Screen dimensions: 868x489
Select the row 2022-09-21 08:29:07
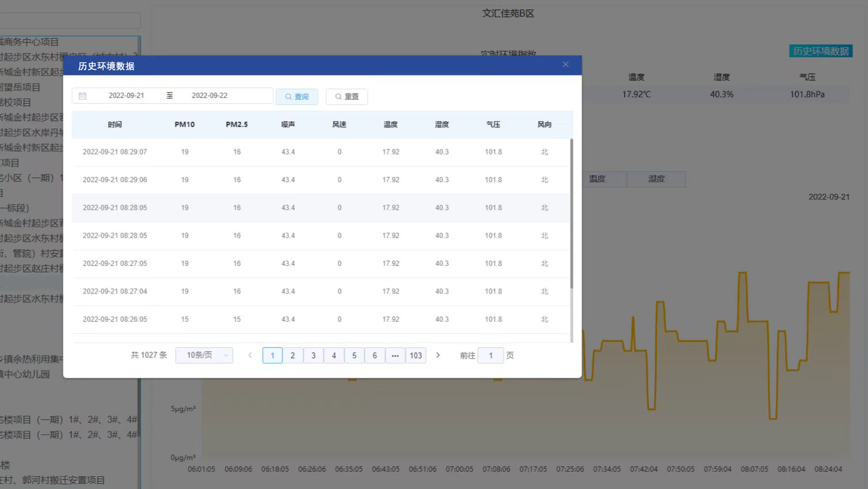coord(320,152)
